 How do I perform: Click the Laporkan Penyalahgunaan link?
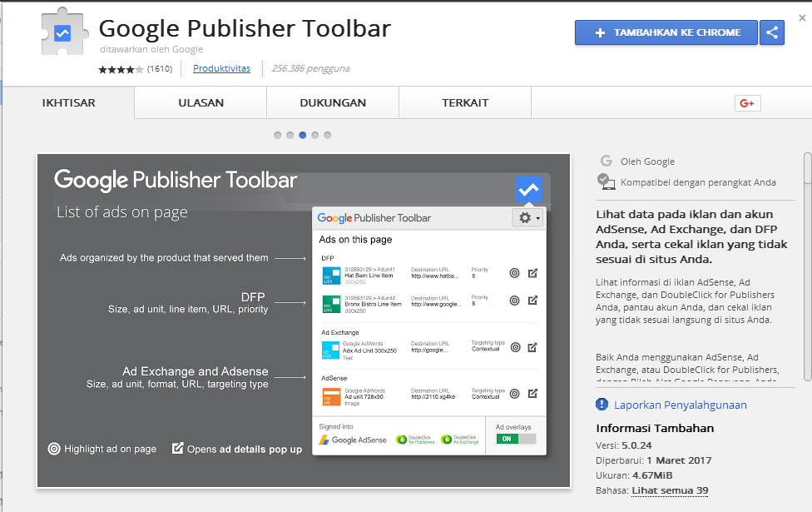click(681, 405)
